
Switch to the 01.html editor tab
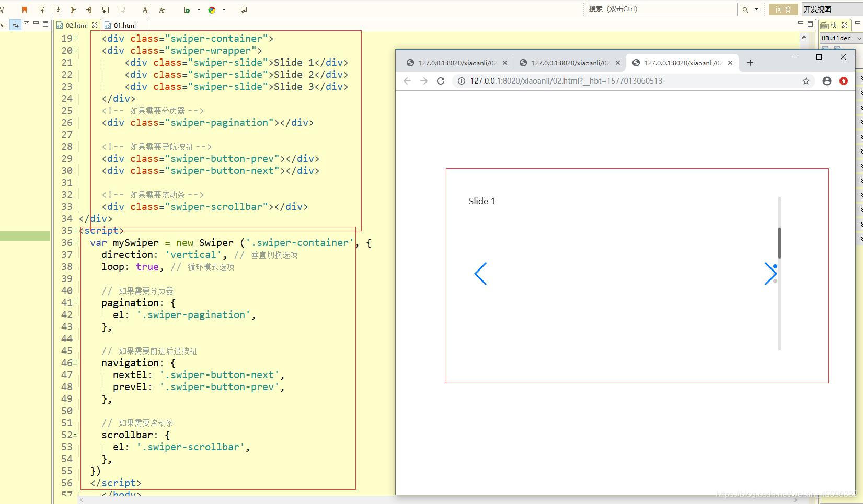(x=124, y=25)
